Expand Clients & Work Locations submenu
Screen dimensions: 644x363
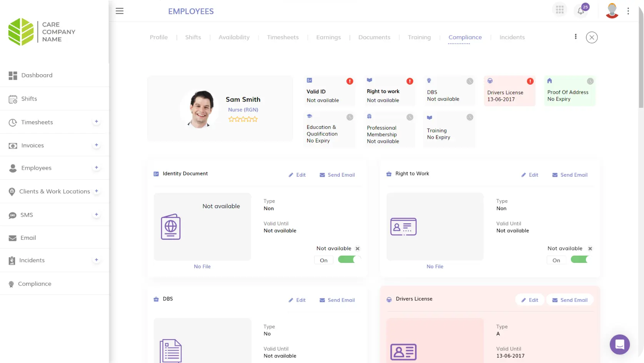tap(97, 191)
